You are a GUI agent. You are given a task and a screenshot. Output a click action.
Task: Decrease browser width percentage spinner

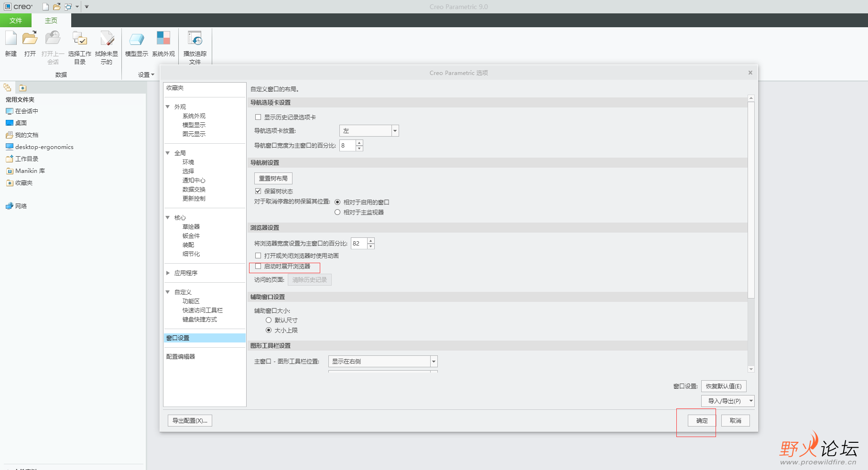[x=371, y=246]
